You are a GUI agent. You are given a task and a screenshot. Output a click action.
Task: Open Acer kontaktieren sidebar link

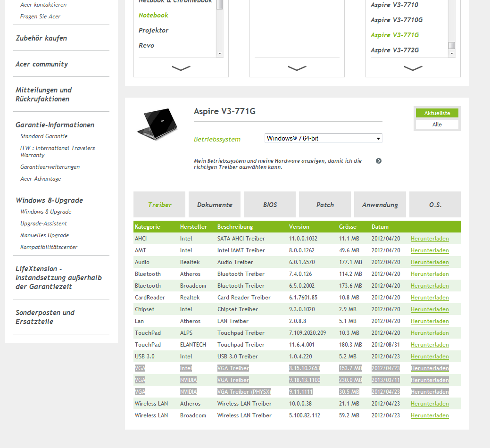(43, 5)
